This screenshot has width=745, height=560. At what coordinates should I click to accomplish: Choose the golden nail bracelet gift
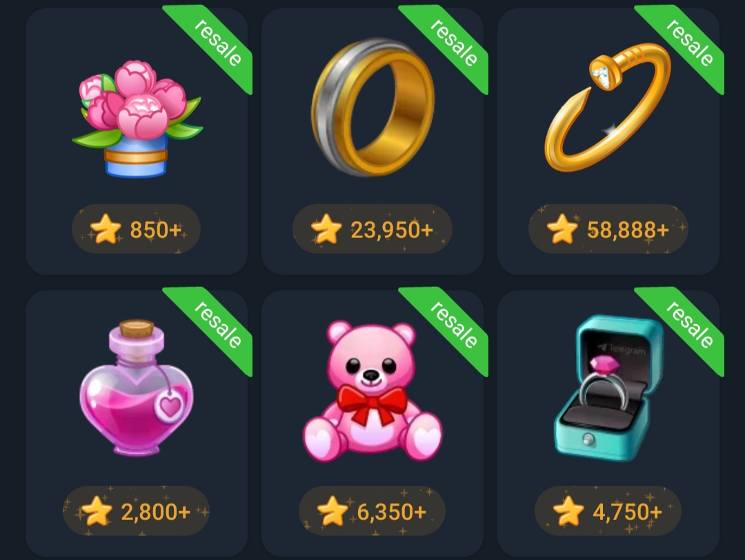pos(607,108)
